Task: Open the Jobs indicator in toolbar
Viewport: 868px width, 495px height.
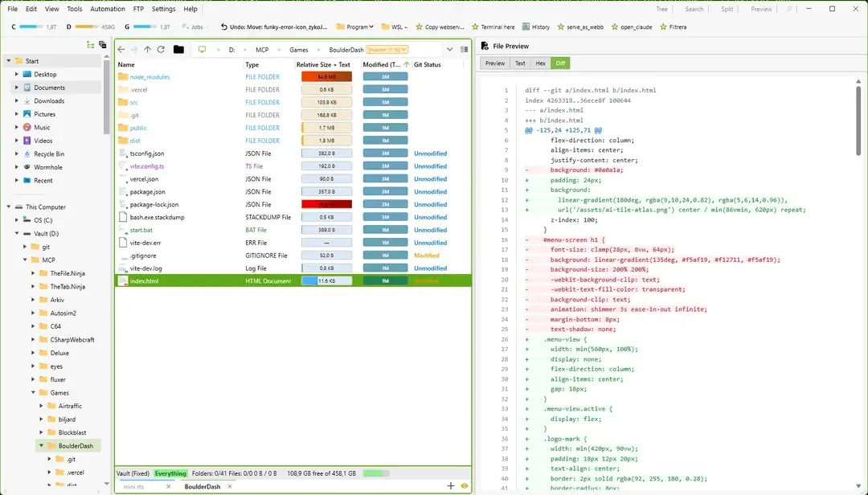Action: (193, 27)
